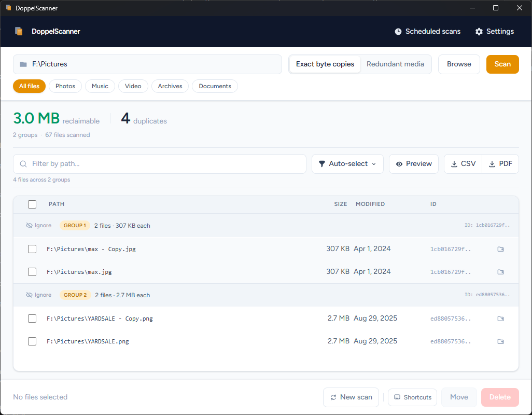Click the Browse button
Viewport: 532px width, 415px height.
click(459, 64)
